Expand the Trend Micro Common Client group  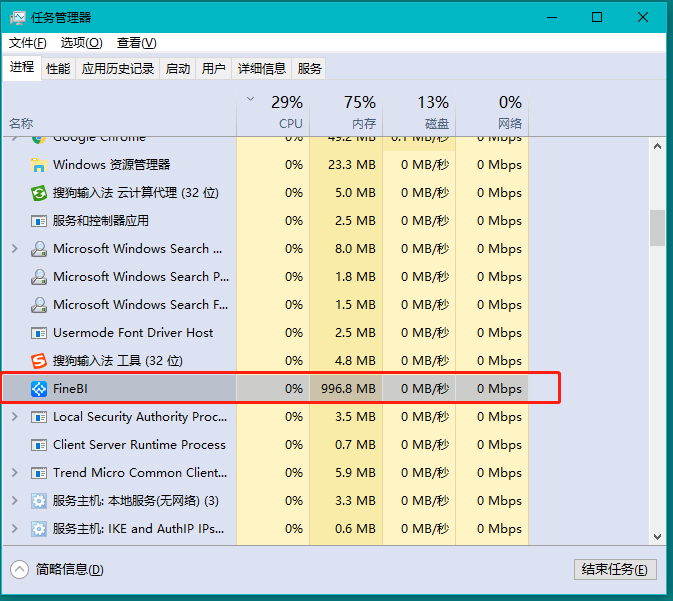(15, 473)
